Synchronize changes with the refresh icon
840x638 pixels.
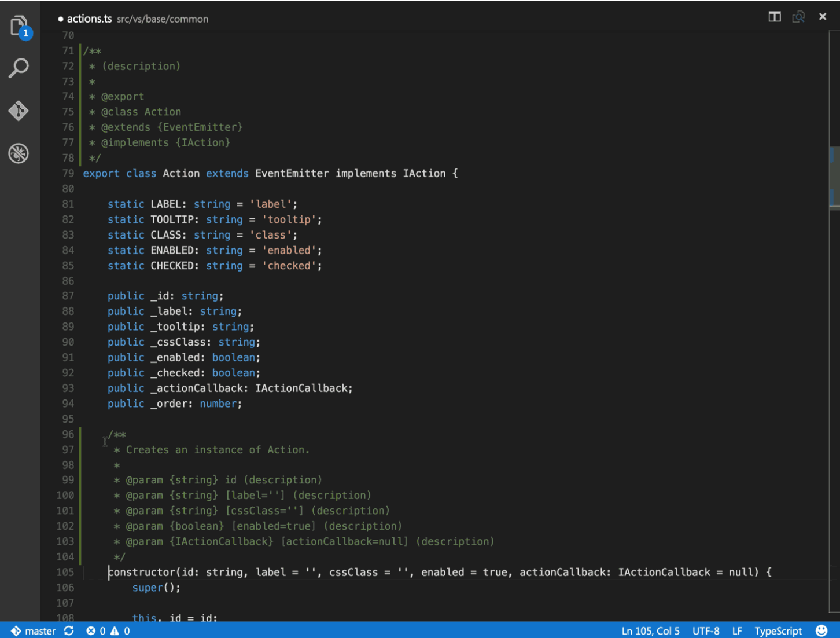[x=69, y=630]
